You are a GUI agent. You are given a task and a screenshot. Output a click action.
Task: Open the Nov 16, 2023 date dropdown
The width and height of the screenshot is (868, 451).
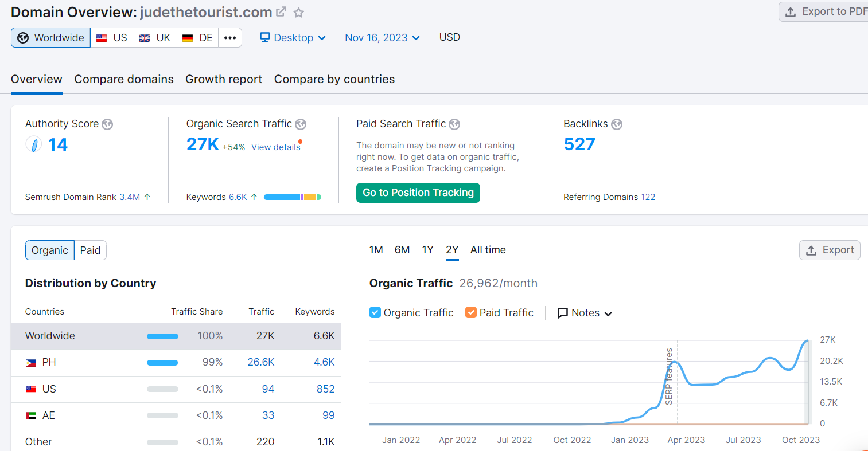pyautogui.click(x=382, y=38)
